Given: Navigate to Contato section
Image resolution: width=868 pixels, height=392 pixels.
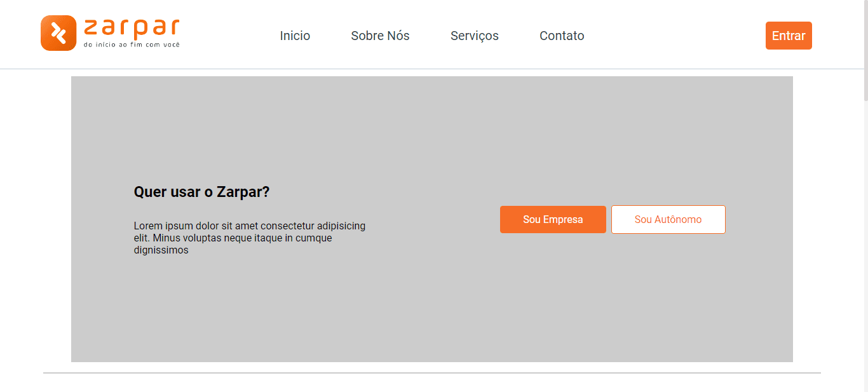Looking at the screenshot, I should [562, 36].
